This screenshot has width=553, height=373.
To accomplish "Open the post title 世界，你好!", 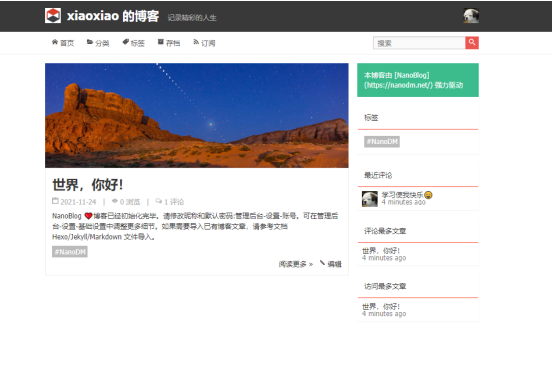I will click(87, 184).
